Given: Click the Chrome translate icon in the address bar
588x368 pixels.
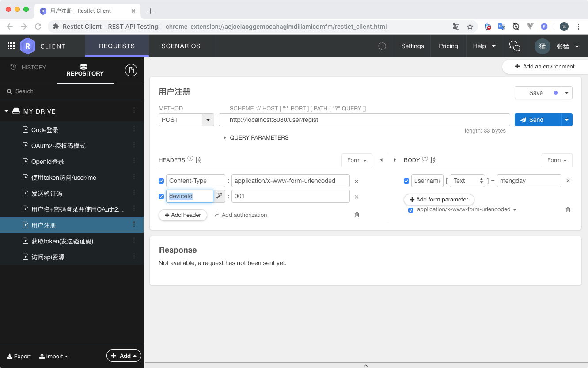Looking at the screenshot, I should [456, 27].
